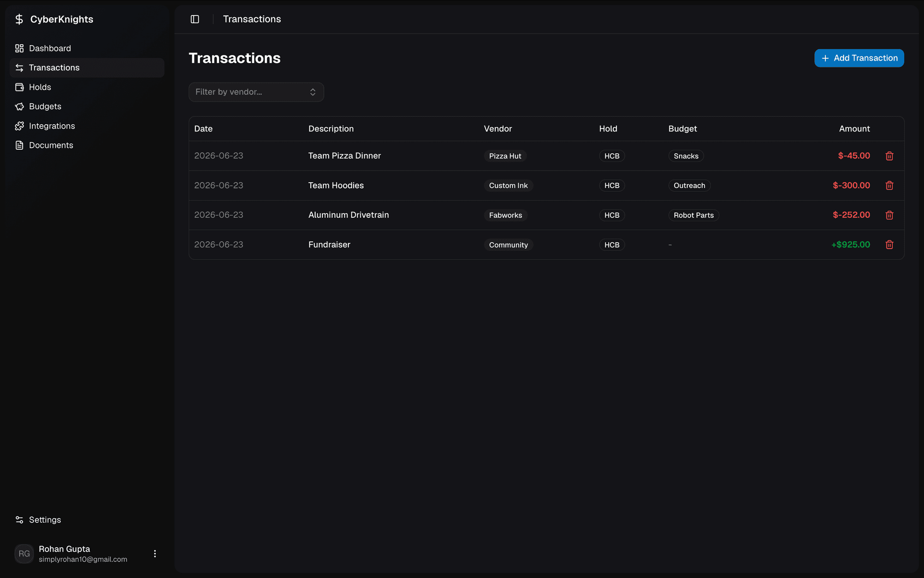Click the date in Fundraiser row
This screenshot has height=578, width=924.
pos(218,245)
